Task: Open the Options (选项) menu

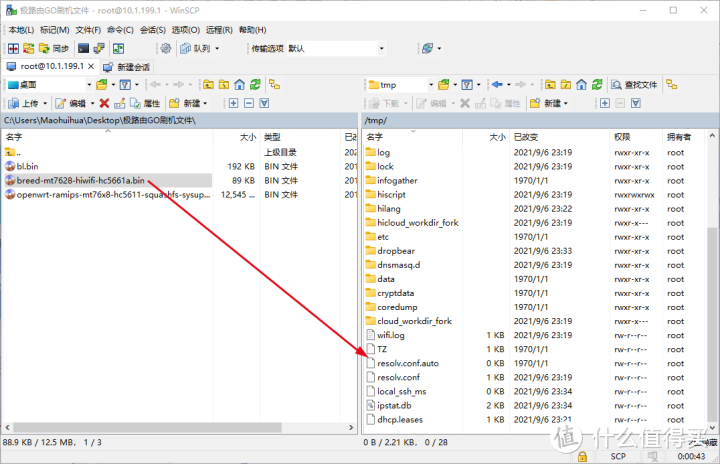Action: [186, 30]
